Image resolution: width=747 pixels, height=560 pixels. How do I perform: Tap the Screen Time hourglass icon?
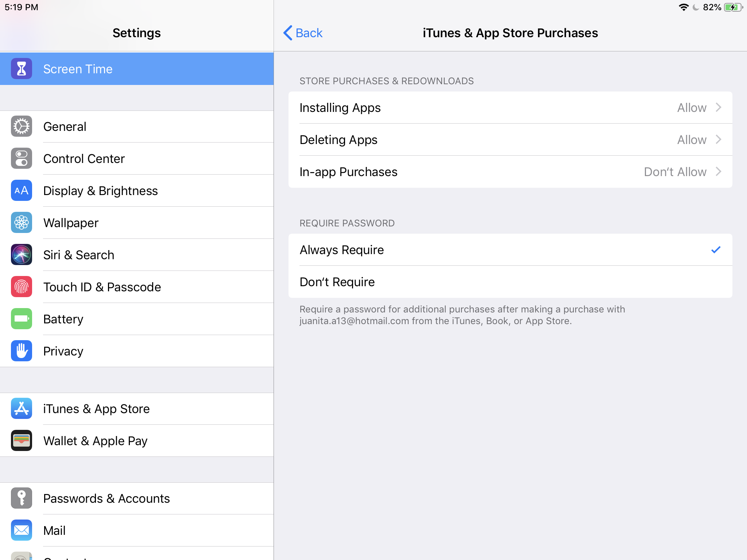pyautogui.click(x=22, y=69)
